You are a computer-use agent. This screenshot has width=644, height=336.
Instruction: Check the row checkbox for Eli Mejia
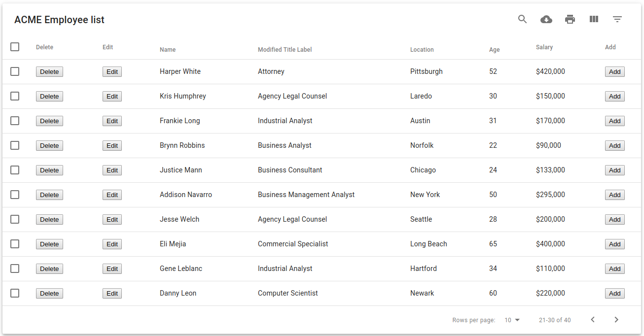click(x=15, y=244)
